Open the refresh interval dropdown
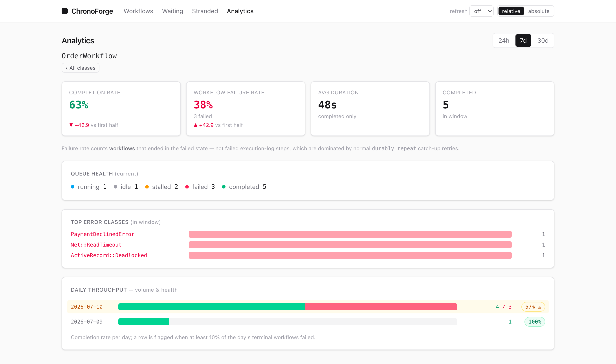This screenshot has height=364, width=616. [x=481, y=11]
